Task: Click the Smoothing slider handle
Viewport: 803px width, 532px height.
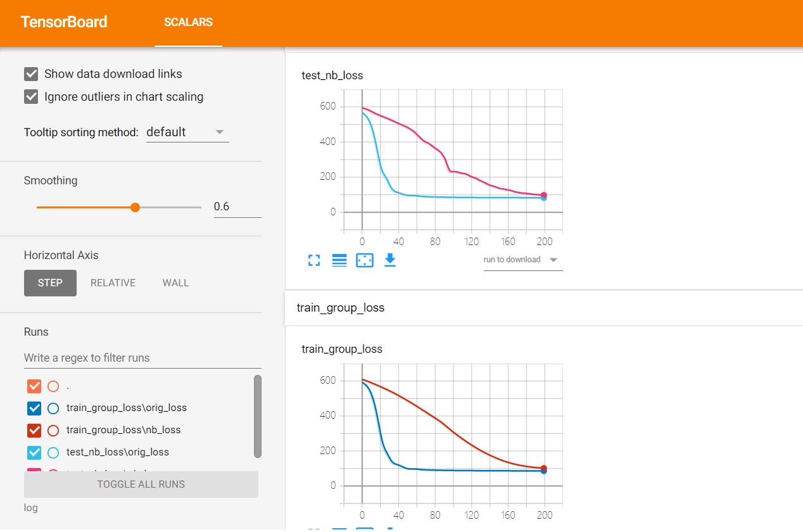Action: (x=135, y=207)
